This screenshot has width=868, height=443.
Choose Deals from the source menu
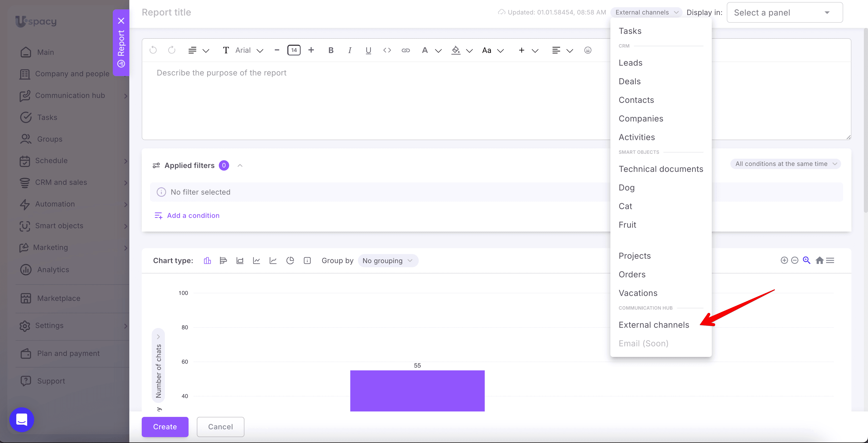pos(661,81)
